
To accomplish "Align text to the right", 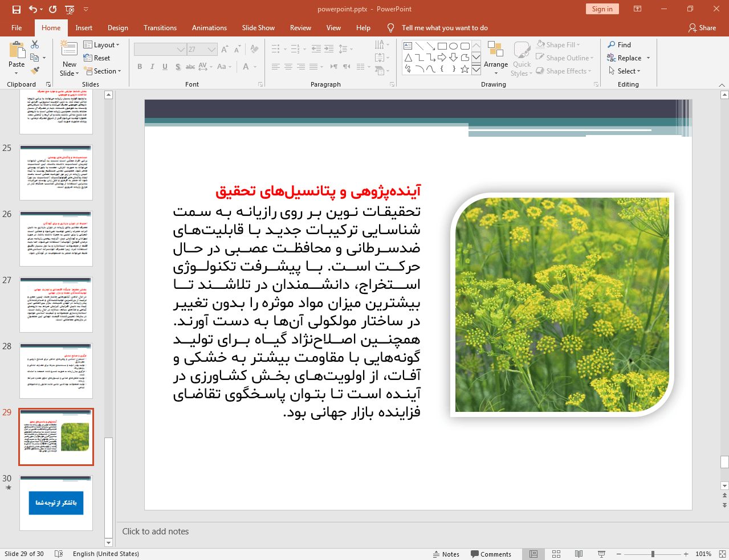I will (301, 67).
